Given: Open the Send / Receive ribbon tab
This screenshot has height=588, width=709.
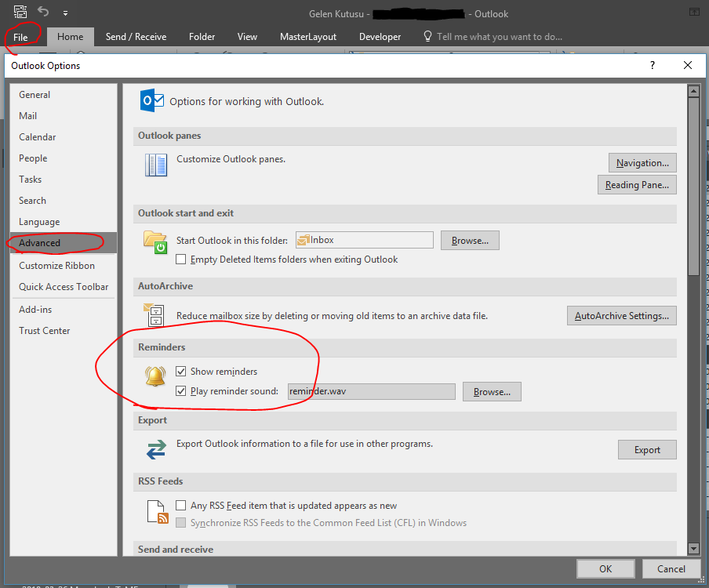Looking at the screenshot, I should point(136,37).
